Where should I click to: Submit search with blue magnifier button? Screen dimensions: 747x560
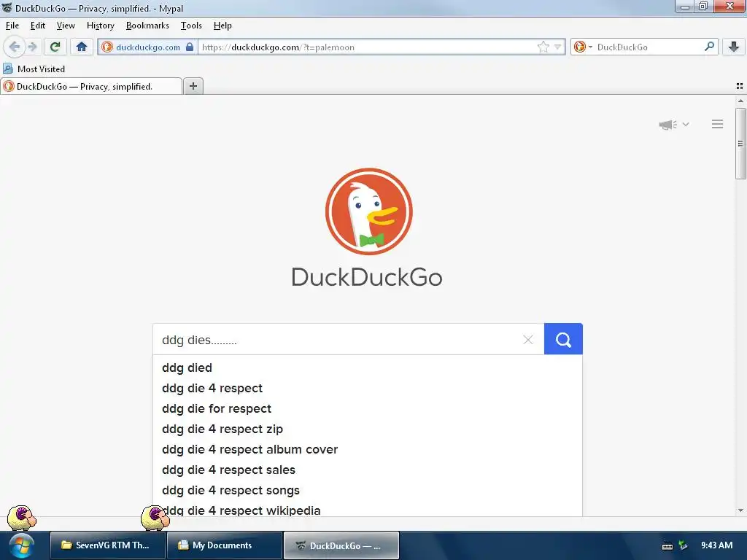[563, 339]
